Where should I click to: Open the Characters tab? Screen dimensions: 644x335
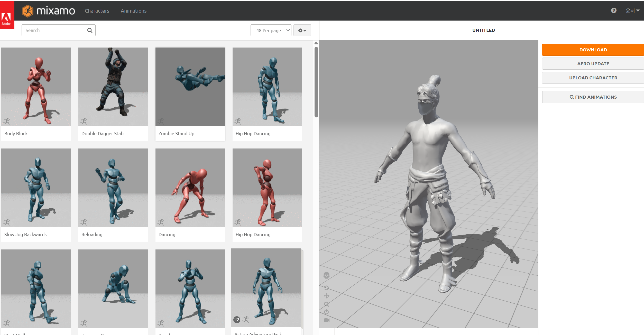[97, 11]
